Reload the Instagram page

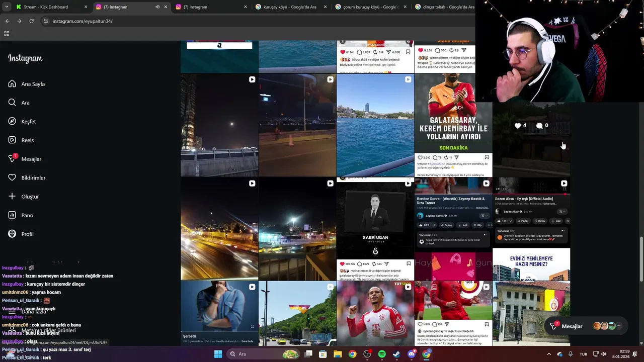coord(31,21)
